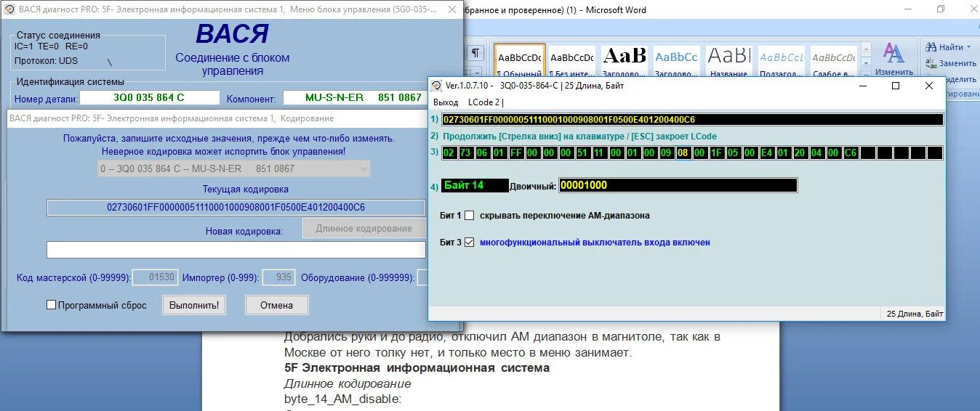Screen dimensions: 980x411
Task: Apply the blue AaBbCc heading style
Action: pyautogui.click(x=676, y=61)
